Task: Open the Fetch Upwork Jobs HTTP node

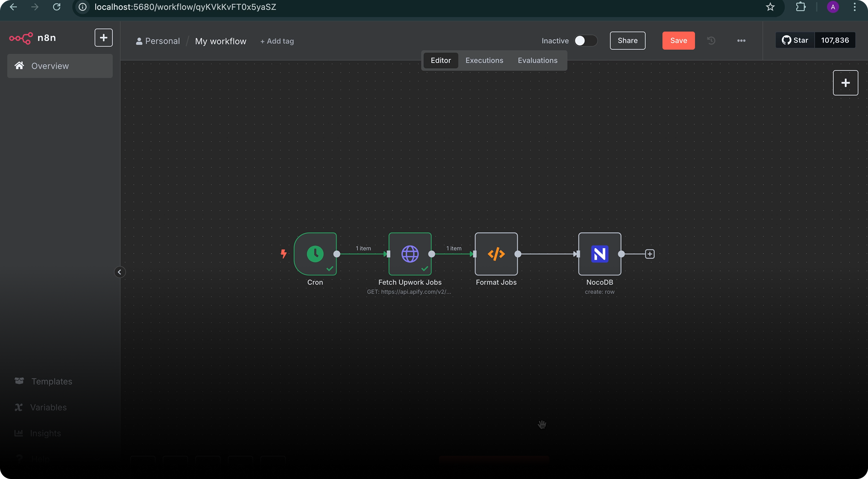Action: 410,254
